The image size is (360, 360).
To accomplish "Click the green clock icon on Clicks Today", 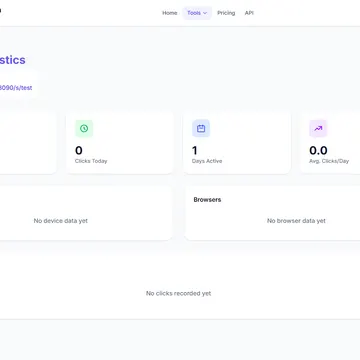I will [x=84, y=128].
